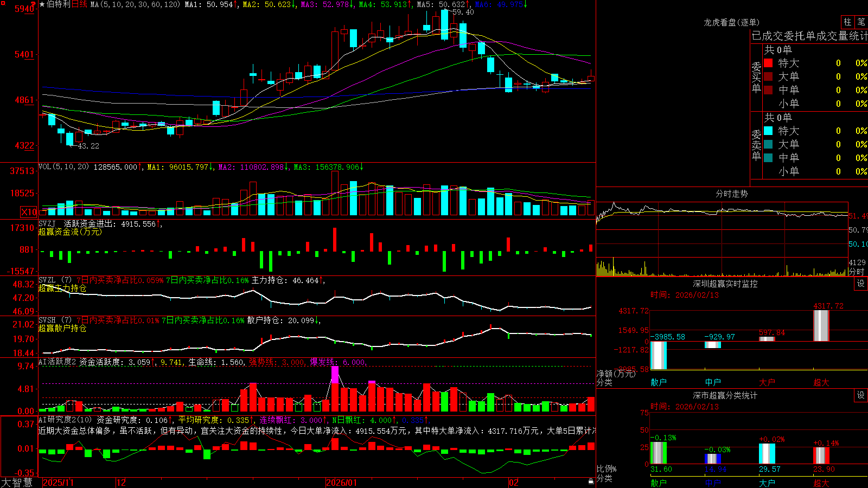Click the VOL(5,10,20) indicator label
Image resolution: width=868 pixels, height=488 pixels.
(x=63, y=167)
